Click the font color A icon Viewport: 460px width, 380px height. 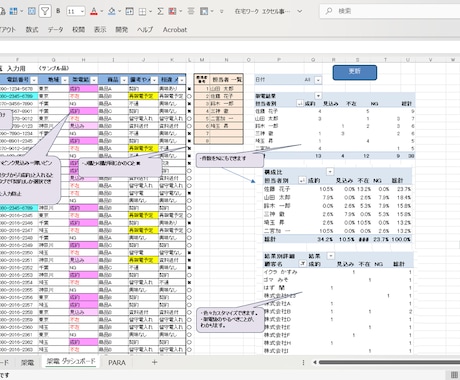[x=94, y=11]
